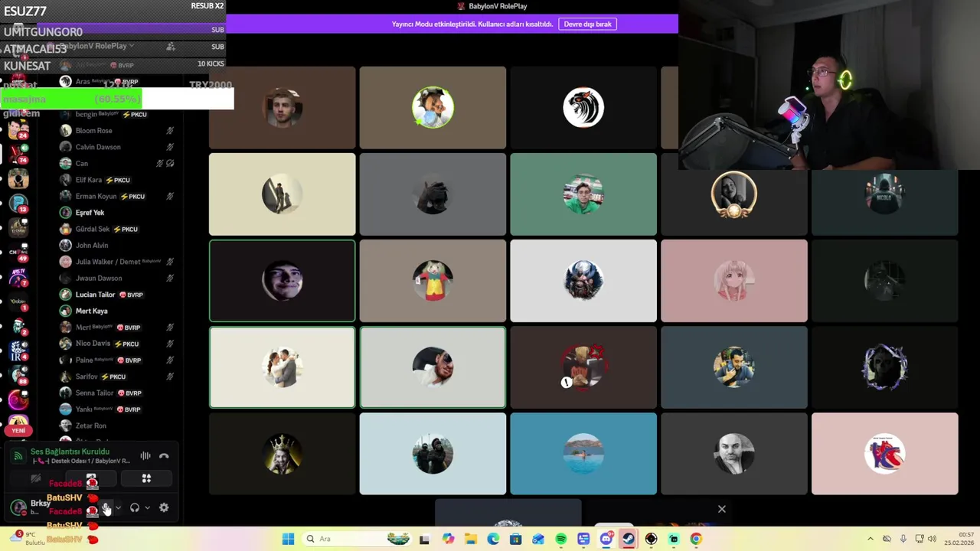Viewport: 980px width, 551px height.
Task: Disconnect from voice with the hang-up icon
Action: 164,456
